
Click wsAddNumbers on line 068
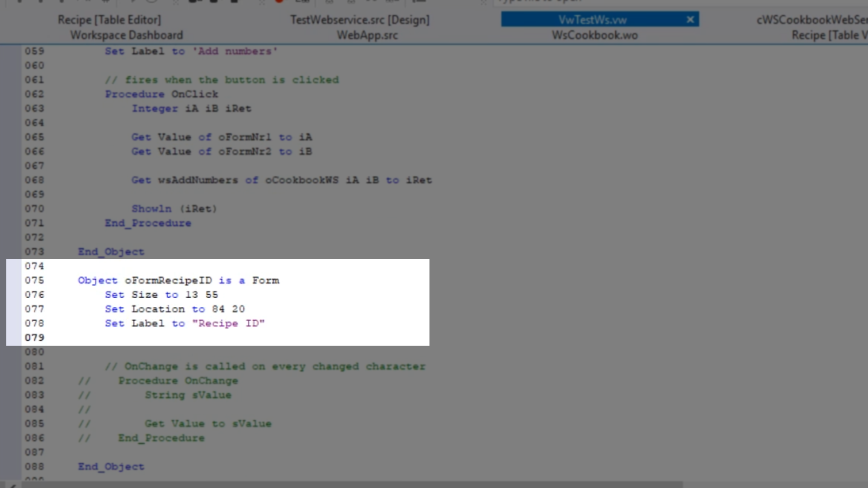(198, 180)
